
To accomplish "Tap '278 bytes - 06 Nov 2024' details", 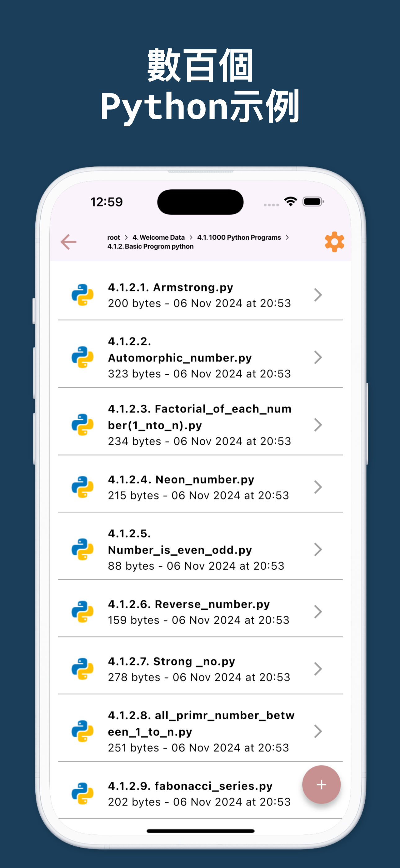I will pos(199,677).
